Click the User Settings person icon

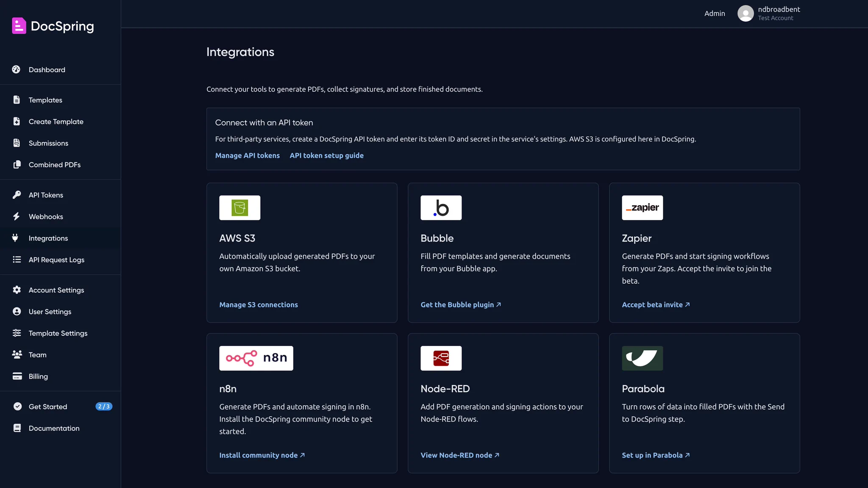17,311
